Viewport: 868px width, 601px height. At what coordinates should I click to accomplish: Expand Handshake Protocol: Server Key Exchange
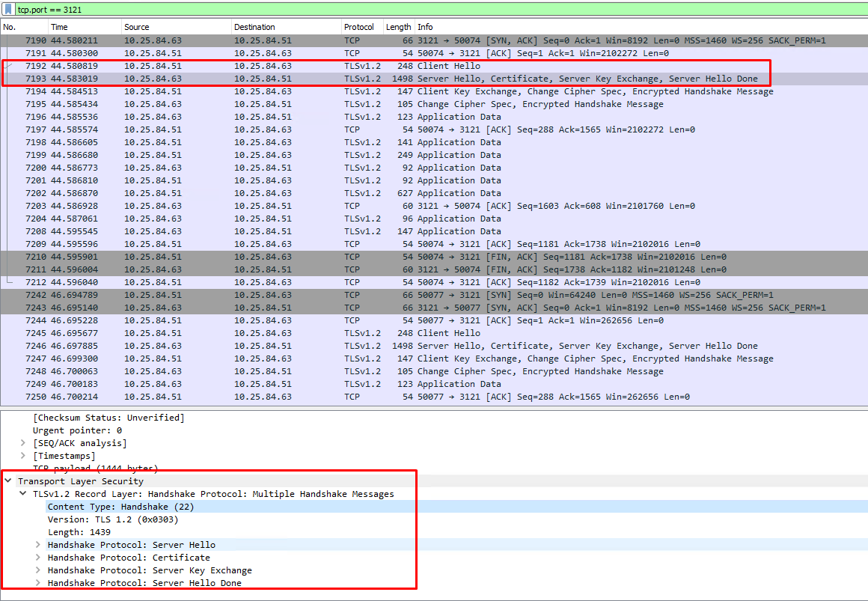click(x=38, y=570)
